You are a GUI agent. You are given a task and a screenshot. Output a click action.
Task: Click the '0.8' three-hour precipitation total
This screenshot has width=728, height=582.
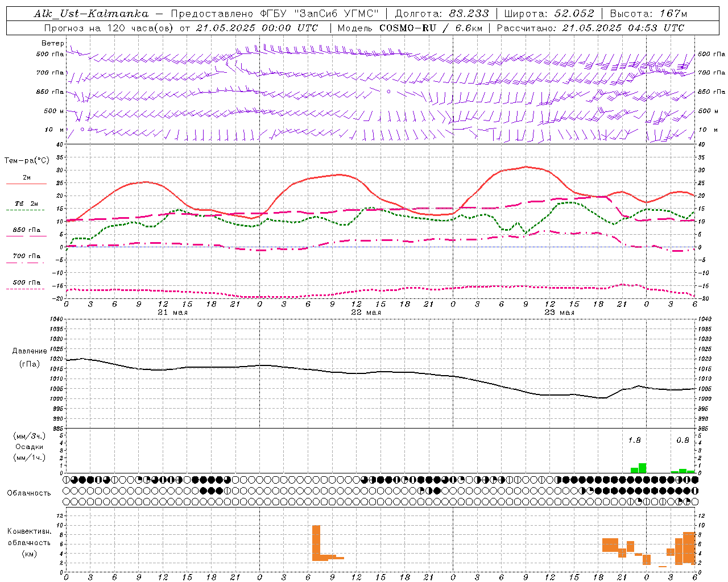coord(682,440)
